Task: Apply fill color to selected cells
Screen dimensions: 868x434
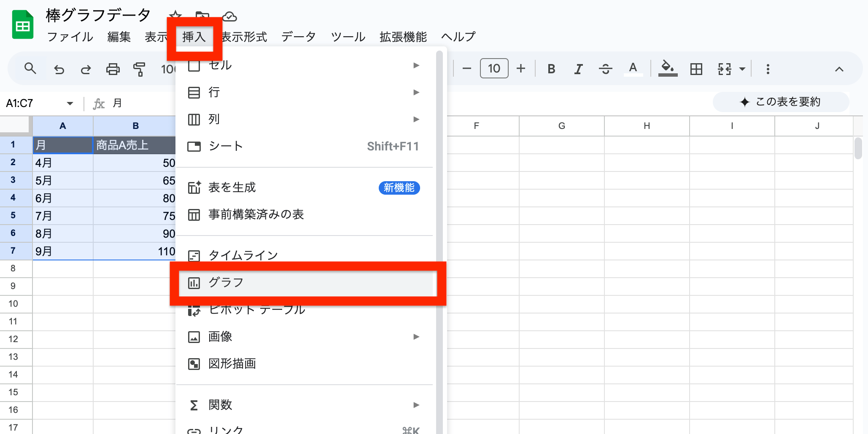Action: [x=667, y=68]
